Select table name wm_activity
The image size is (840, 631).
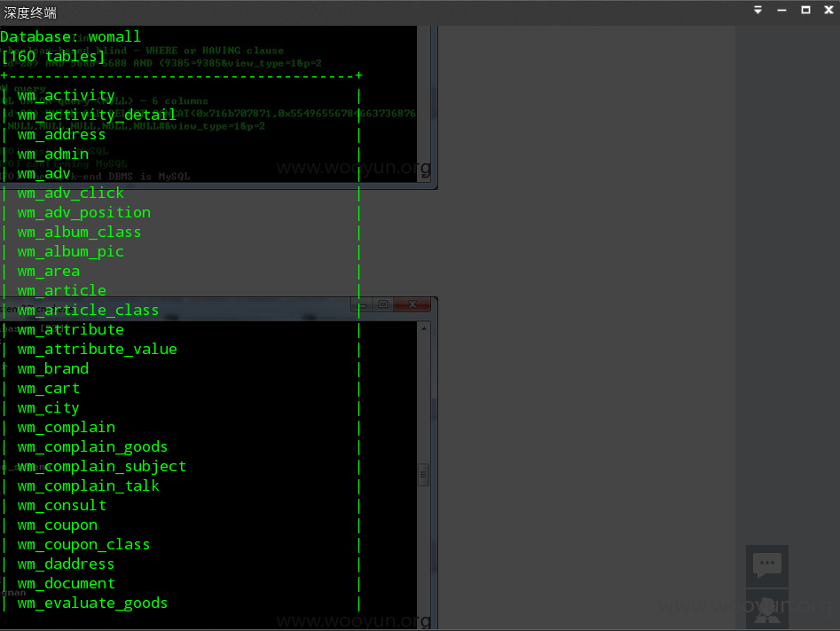66,96
